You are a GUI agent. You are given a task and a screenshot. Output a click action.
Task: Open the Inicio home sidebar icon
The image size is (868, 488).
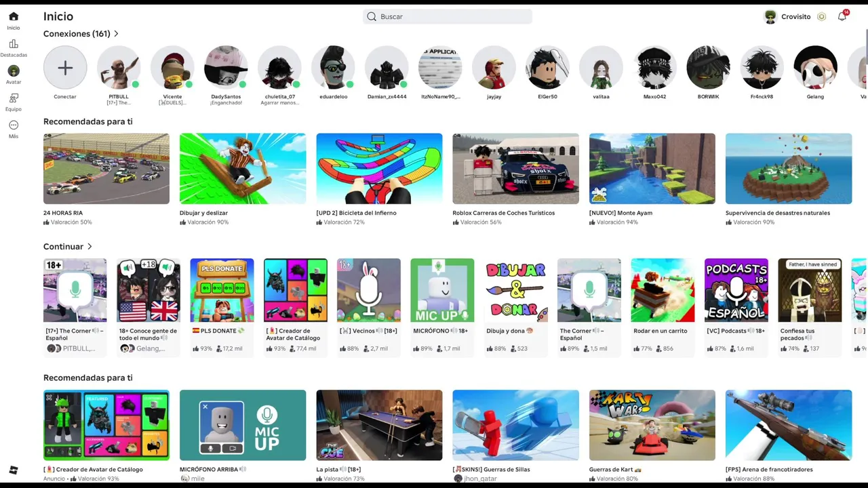pyautogui.click(x=14, y=17)
